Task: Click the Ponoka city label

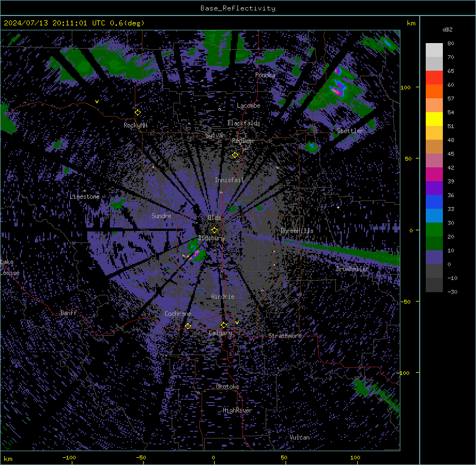Action: [265, 75]
